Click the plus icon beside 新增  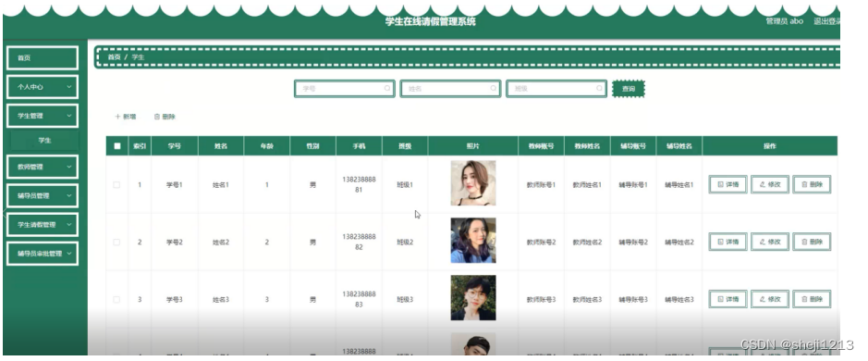coord(117,117)
